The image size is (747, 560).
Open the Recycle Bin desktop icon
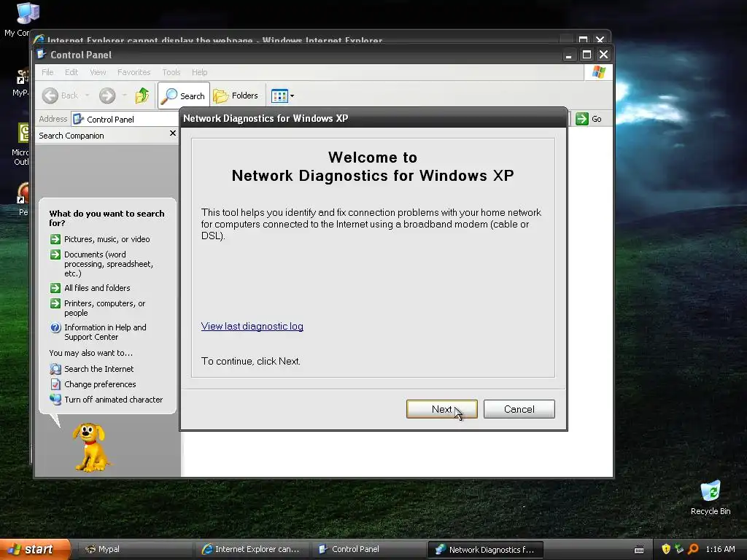(711, 498)
